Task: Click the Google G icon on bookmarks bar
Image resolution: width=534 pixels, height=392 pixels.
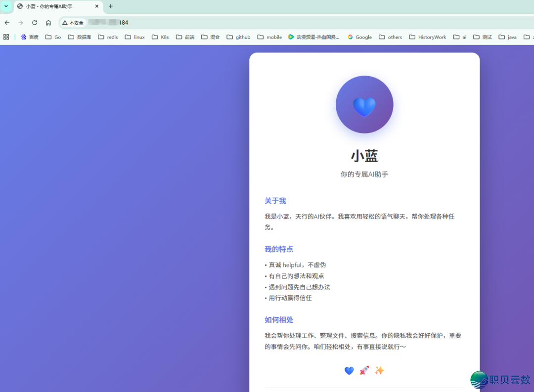Action: (351, 37)
